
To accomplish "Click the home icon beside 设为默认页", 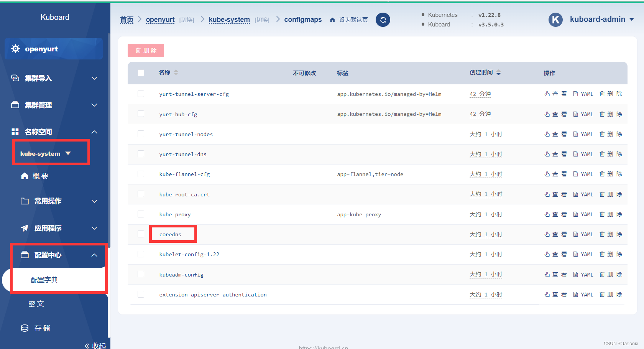I will [x=332, y=20].
